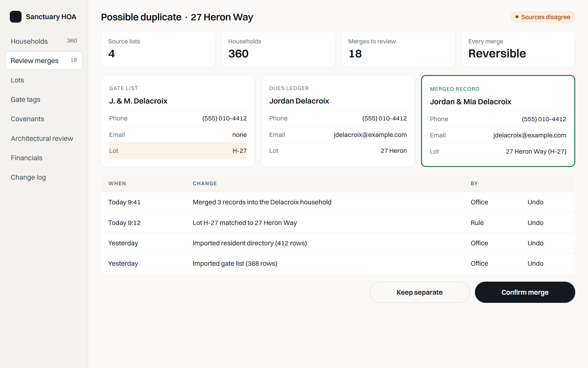Click the Sources disagree status badge
Viewport: 588px width, 368px height.
(x=543, y=17)
